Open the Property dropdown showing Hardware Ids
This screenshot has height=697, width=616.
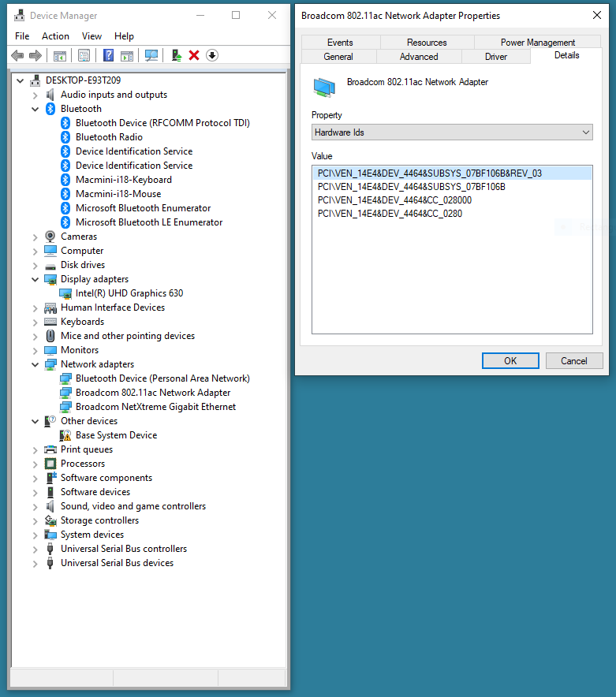pyautogui.click(x=452, y=132)
